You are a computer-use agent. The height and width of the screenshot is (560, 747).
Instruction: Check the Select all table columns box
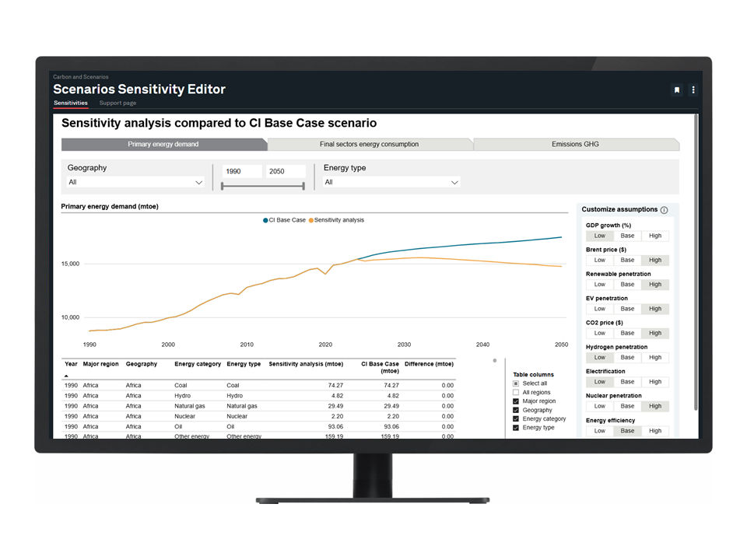click(x=516, y=383)
